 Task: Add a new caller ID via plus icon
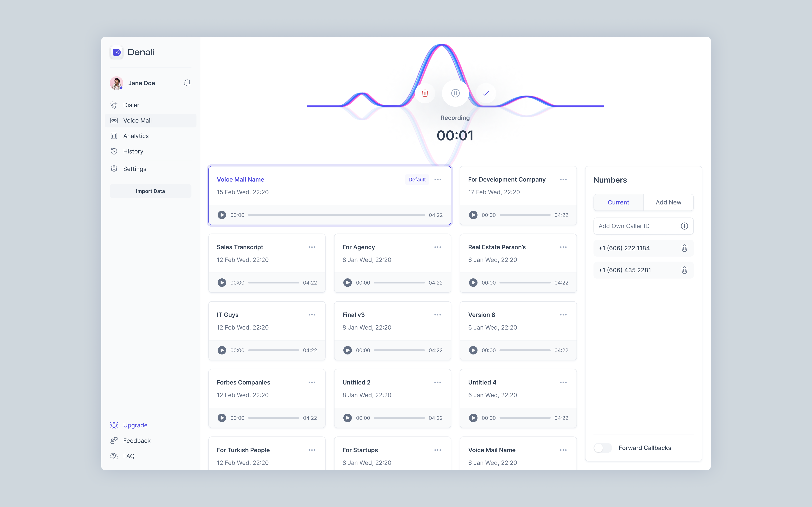pos(684,226)
